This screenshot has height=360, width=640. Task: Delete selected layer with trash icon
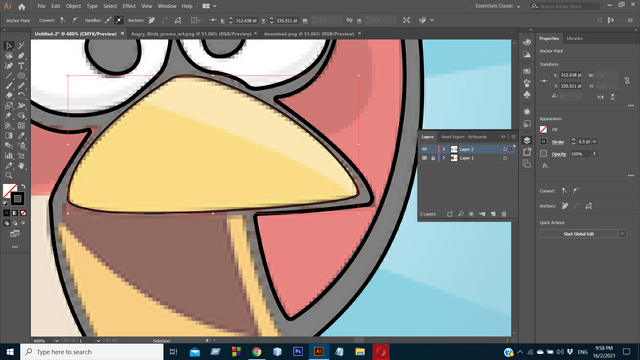(x=504, y=214)
